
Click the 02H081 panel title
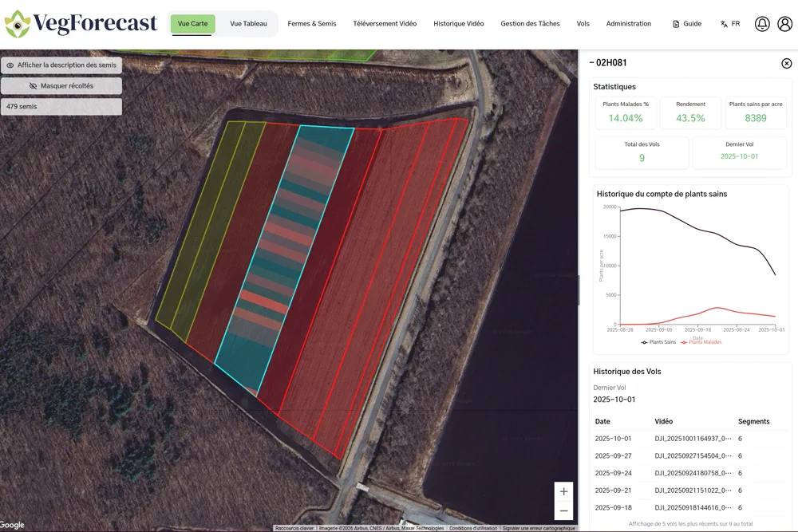click(608, 62)
